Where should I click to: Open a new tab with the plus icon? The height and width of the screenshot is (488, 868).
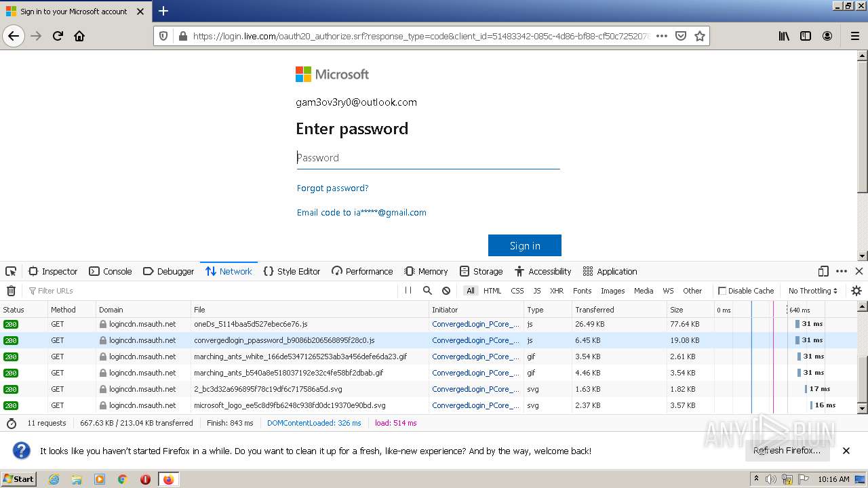click(163, 11)
